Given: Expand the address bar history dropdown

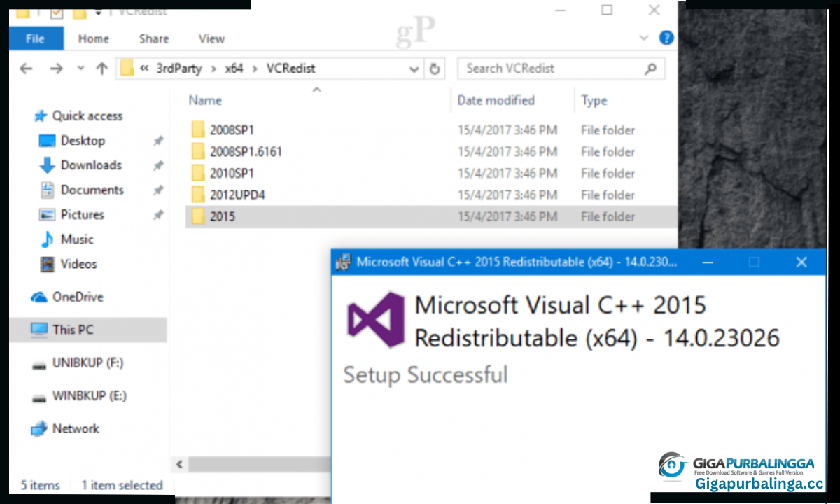Looking at the screenshot, I should point(413,69).
